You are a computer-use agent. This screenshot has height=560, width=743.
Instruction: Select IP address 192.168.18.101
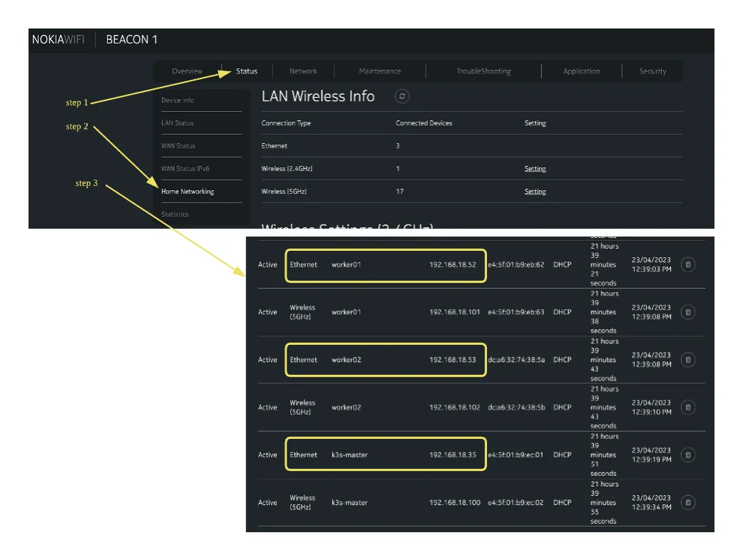tap(454, 312)
